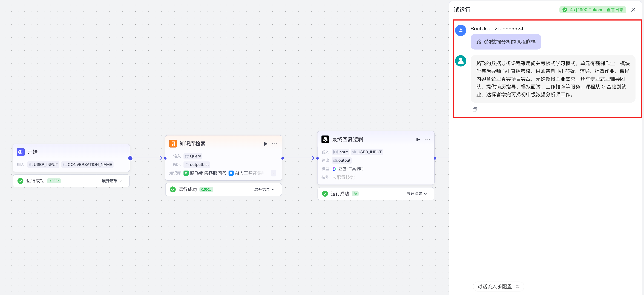644x295 pixels.
Task: Expand the 开始 node run result
Action: (112, 181)
